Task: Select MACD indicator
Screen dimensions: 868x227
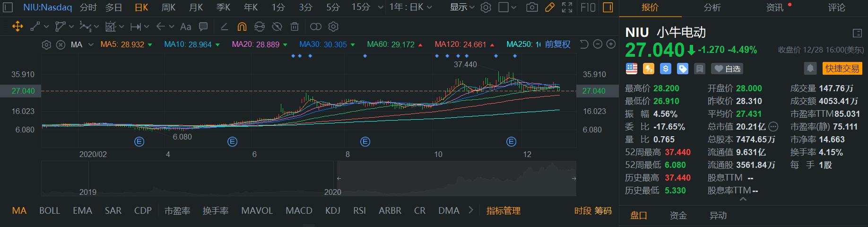Action: (x=299, y=210)
